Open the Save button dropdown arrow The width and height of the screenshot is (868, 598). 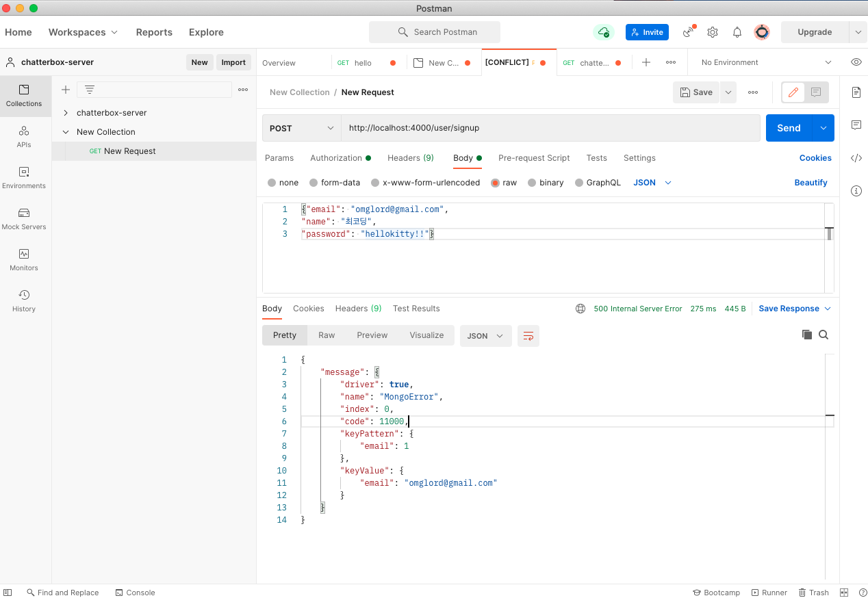click(x=728, y=92)
